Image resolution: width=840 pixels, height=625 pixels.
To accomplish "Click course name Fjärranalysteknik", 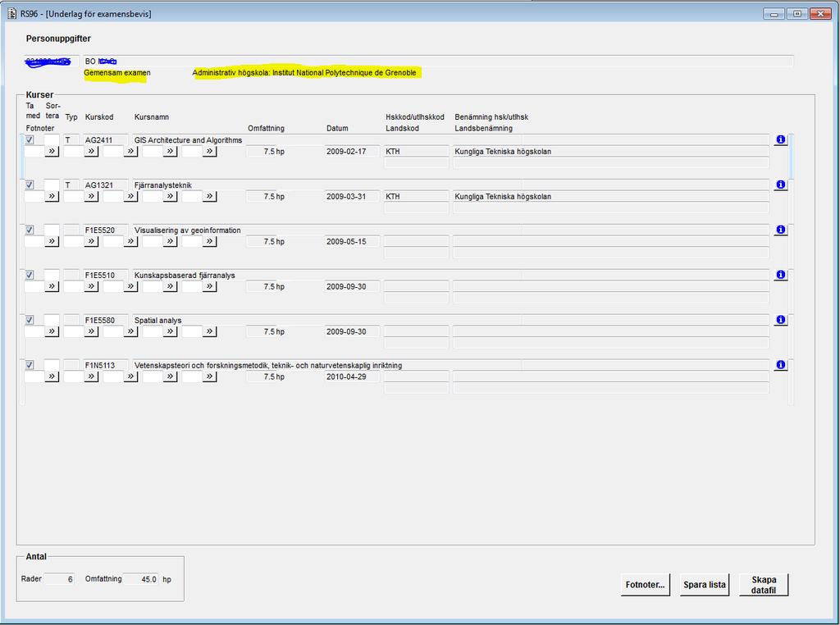I will coord(163,185).
